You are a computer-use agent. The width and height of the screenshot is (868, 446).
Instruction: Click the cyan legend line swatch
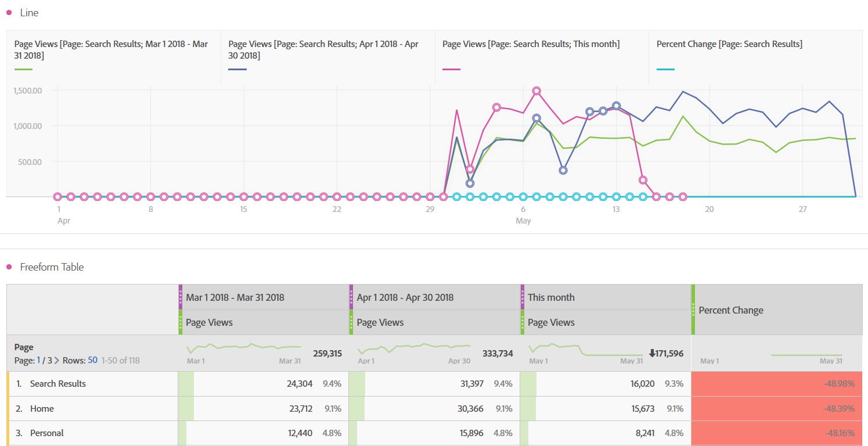pos(665,70)
